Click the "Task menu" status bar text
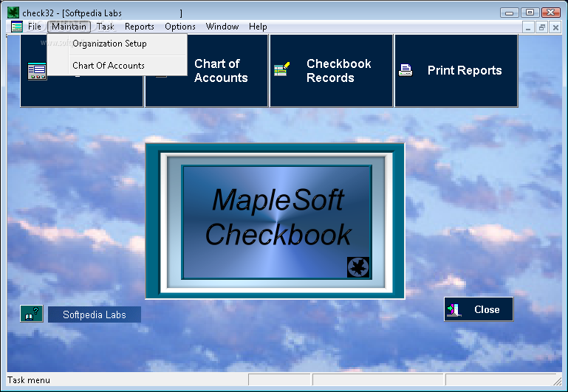568x392 pixels. 29,380
